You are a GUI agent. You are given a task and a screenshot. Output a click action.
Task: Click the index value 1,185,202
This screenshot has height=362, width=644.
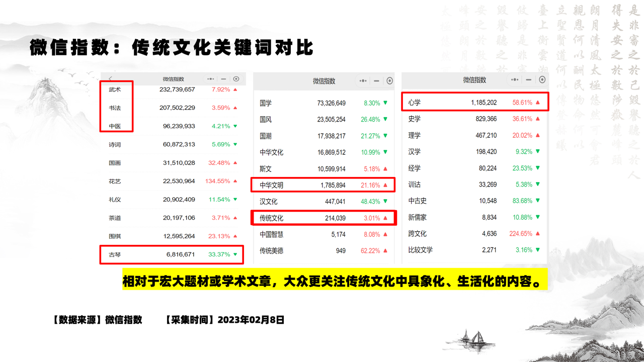point(484,103)
